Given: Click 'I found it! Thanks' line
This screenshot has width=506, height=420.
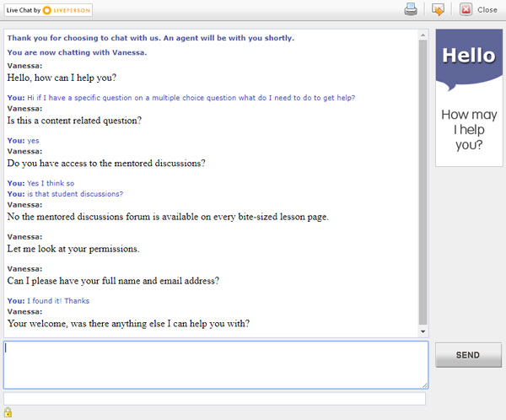Looking at the screenshot, I should (48, 301).
